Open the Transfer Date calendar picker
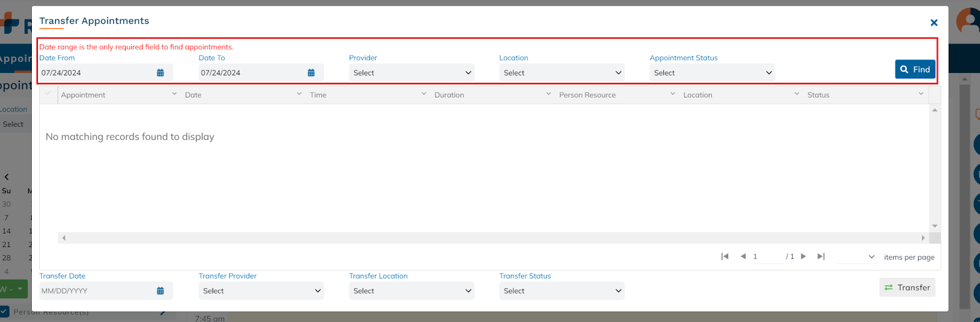 pyautogui.click(x=160, y=291)
